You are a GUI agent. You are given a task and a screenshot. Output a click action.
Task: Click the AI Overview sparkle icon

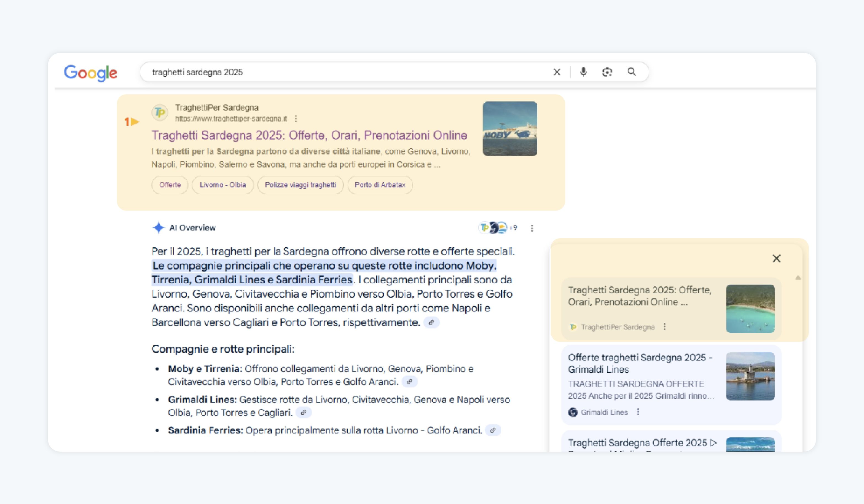[x=159, y=228]
